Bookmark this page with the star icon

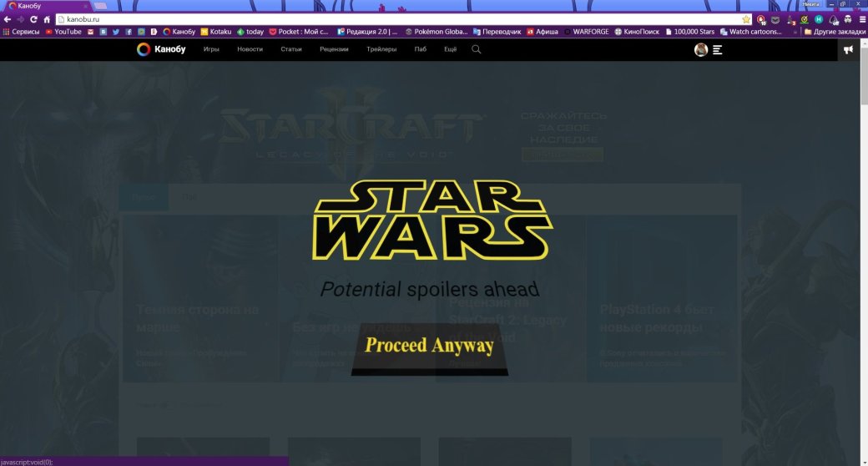coord(746,19)
